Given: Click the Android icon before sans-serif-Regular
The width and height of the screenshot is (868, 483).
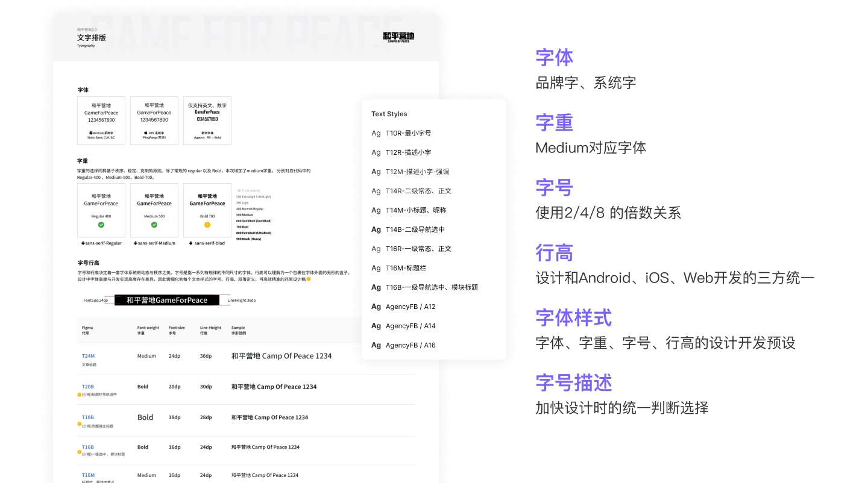Looking at the screenshot, I should 83,243.
